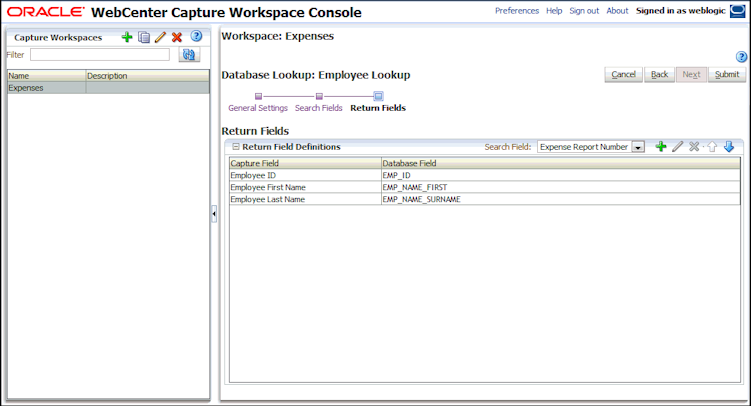Viewport: 751px width, 406px height.
Task: Sort workspaces by Description column
Action: [148, 76]
